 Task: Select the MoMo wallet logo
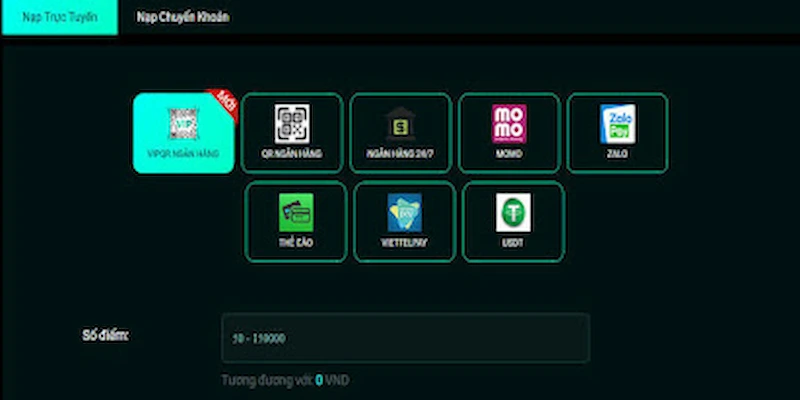[509, 124]
